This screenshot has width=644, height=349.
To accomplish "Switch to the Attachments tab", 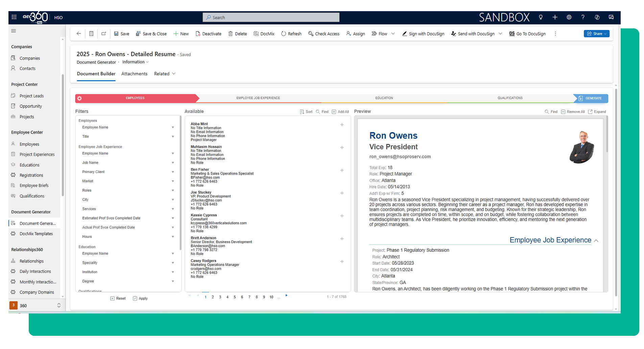I will click(134, 74).
